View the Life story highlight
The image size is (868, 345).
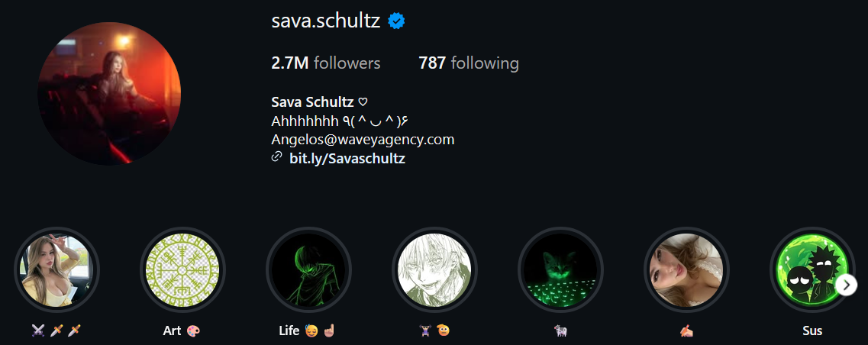pos(308,269)
